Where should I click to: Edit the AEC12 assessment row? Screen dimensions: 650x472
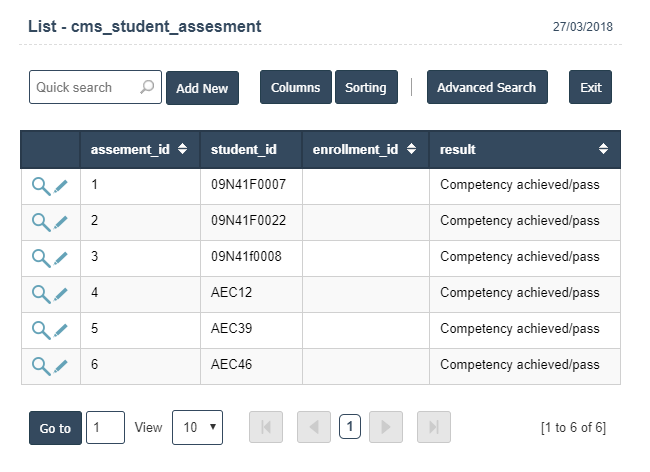point(61,294)
